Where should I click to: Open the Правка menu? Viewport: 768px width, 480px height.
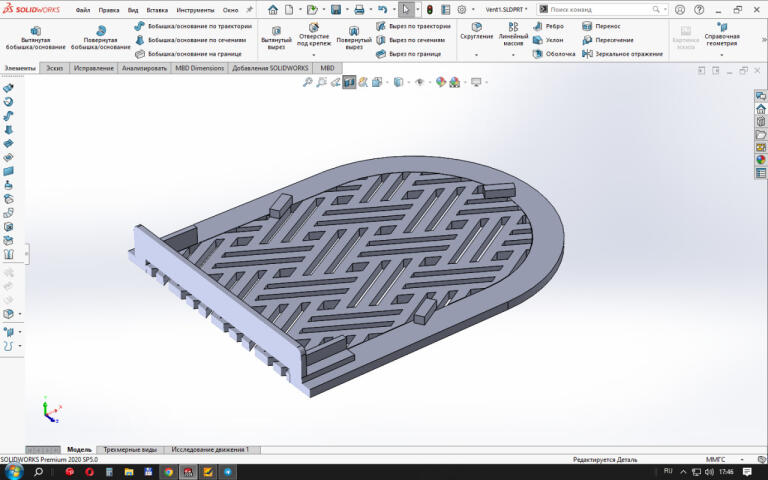click(109, 10)
